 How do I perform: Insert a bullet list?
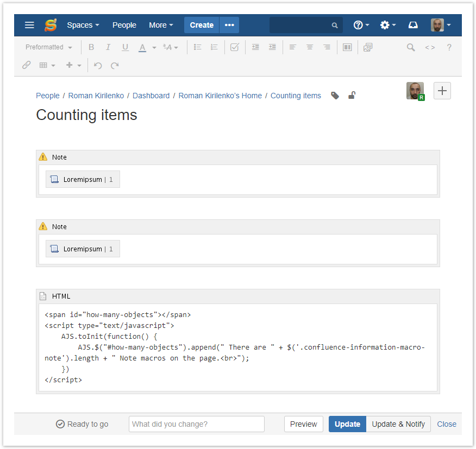[198, 47]
